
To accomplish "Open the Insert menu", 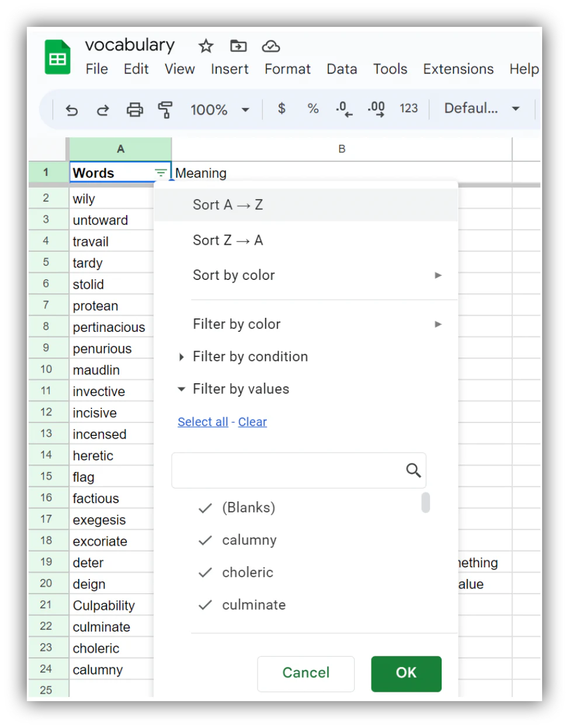I will (230, 69).
